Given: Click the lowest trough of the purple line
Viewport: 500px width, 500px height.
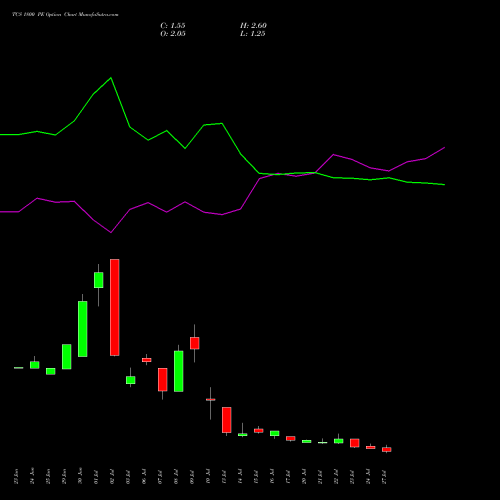Looking at the screenshot, I should pyautogui.click(x=111, y=233).
